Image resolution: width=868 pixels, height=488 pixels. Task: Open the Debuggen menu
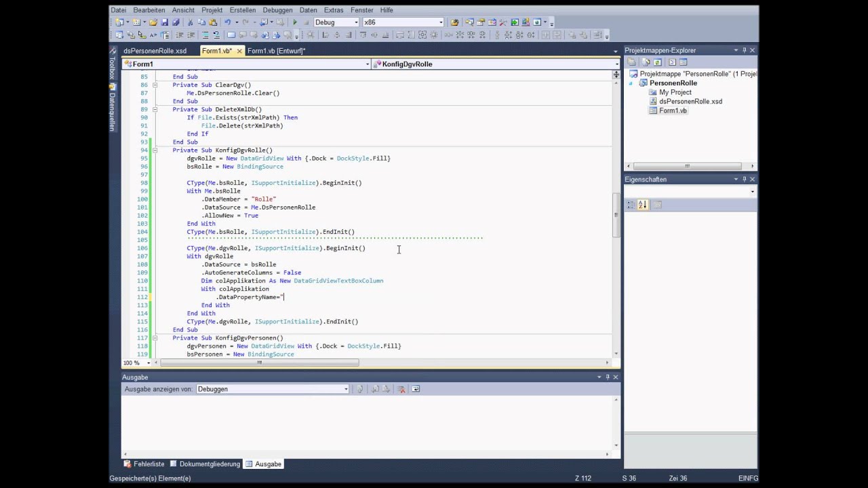(277, 10)
